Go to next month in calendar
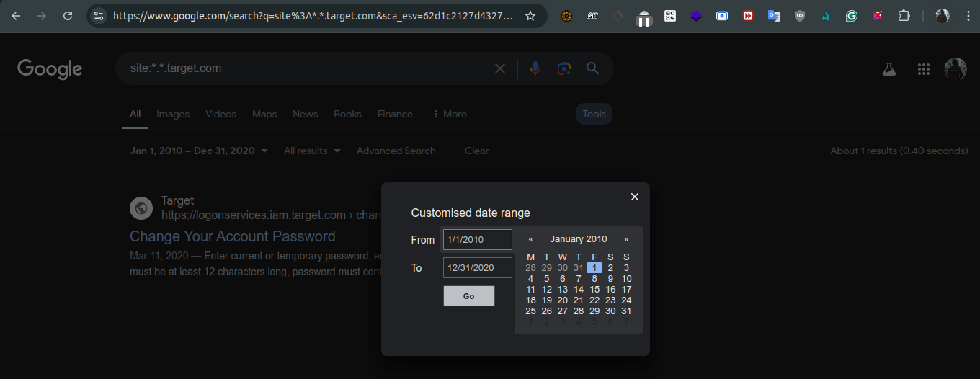 click(x=626, y=239)
